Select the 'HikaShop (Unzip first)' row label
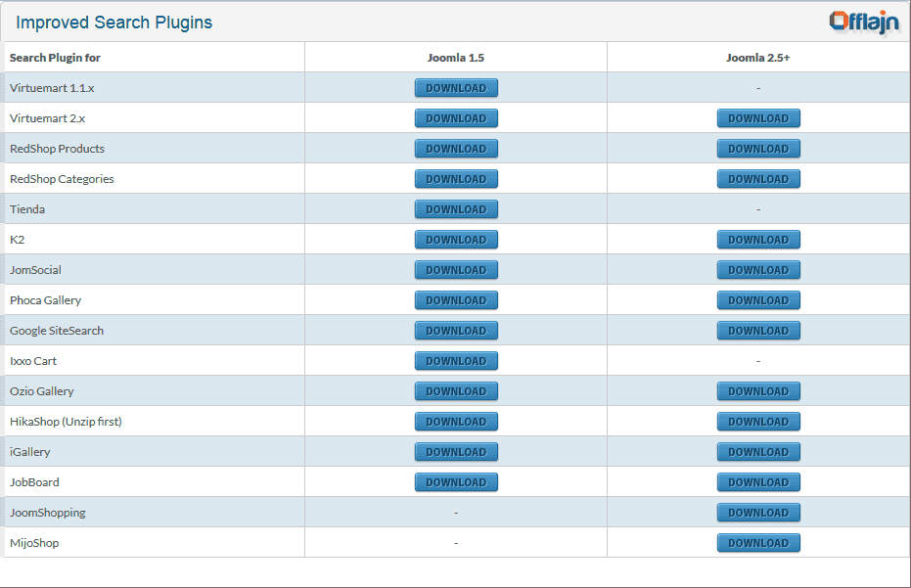Viewport: 911px width, 588px height. pyautogui.click(x=66, y=422)
